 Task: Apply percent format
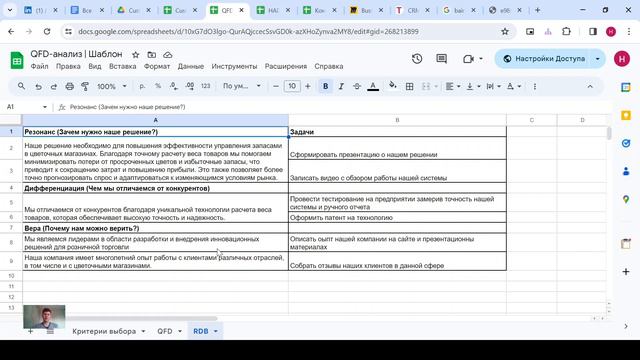point(158,86)
